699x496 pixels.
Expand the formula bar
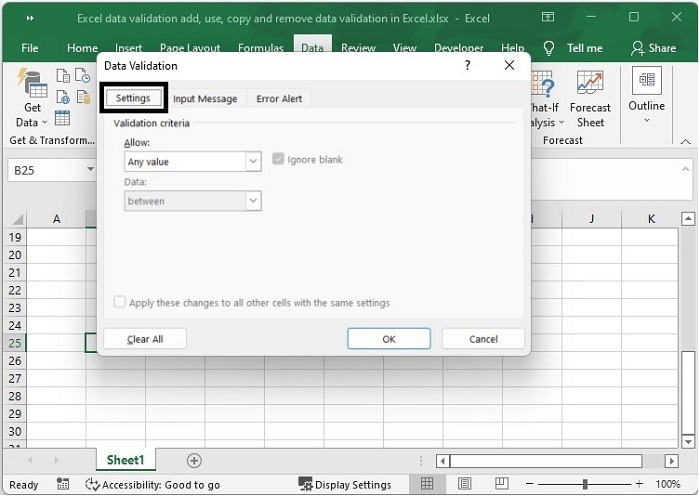coord(685,169)
